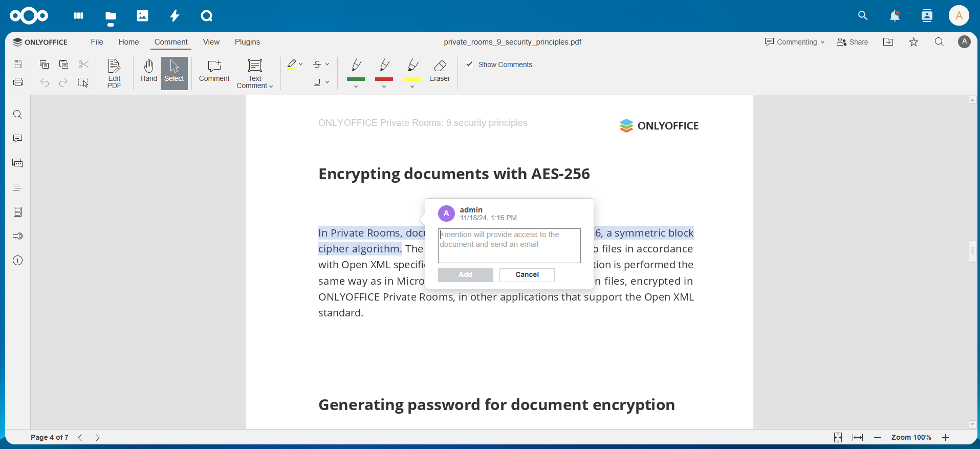Click the Paste icon

pos(63,64)
